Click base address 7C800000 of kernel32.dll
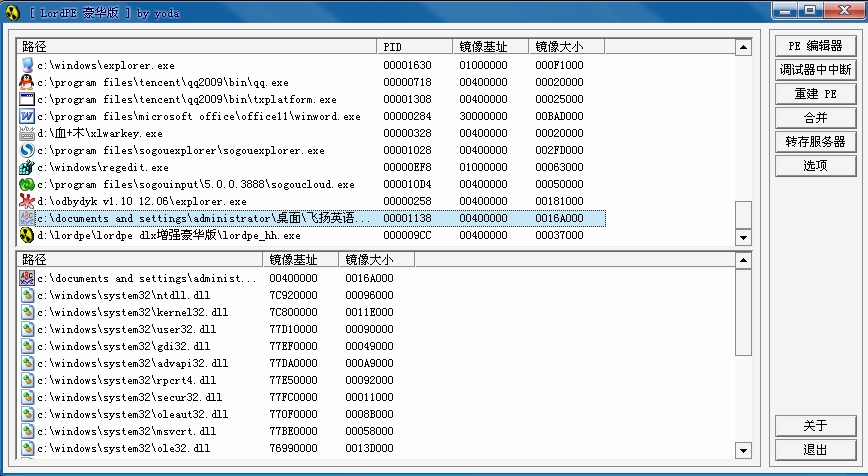This screenshot has height=476, width=868. (293, 312)
